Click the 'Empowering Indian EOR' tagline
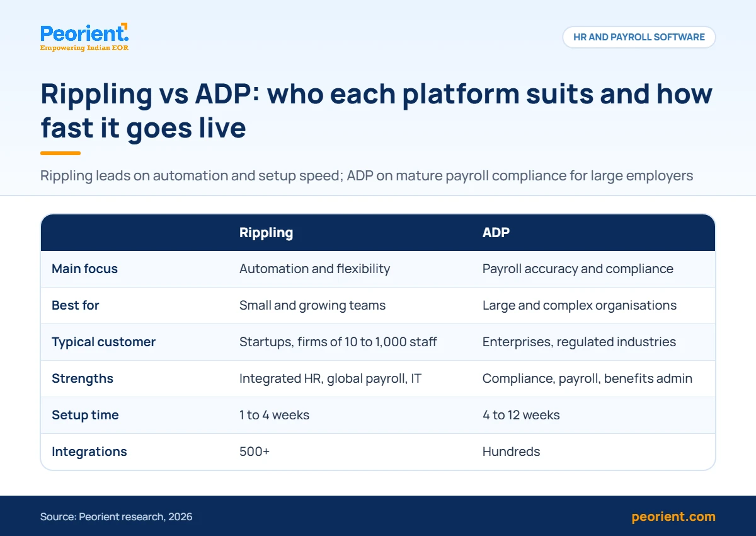The image size is (756, 536). click(x=84, y=48)
